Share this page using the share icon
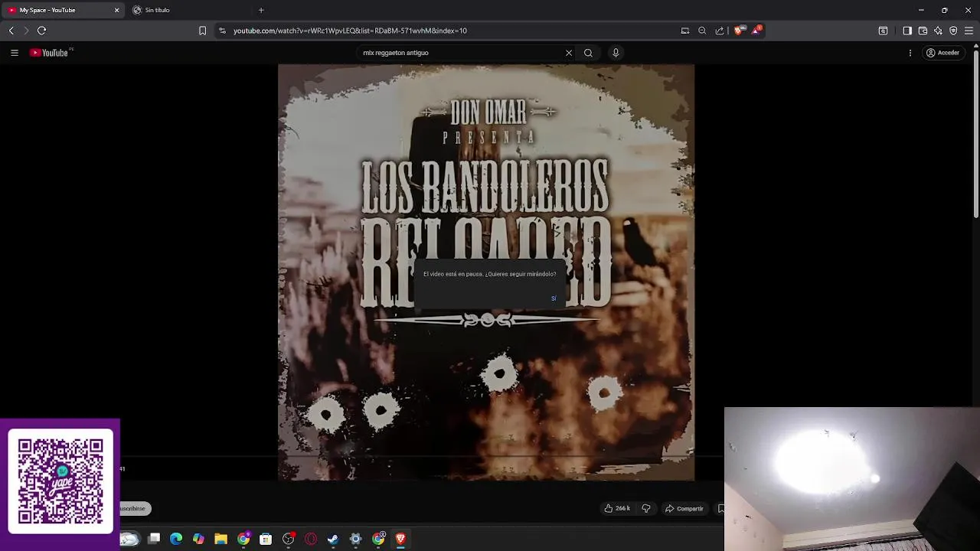This screenshot has height=551, width=980. coord(720,31)
